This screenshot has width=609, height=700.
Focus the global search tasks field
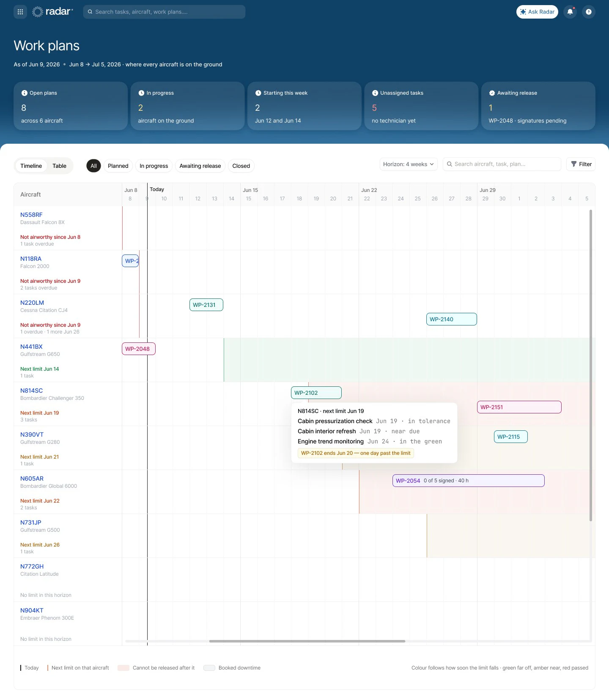tap(164, 12)
